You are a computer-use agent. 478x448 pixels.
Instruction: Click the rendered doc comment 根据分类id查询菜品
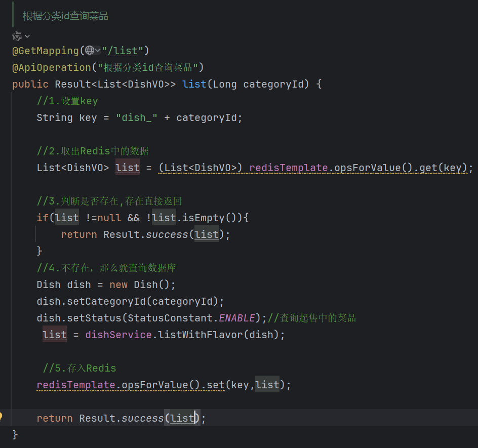point(65,16)
